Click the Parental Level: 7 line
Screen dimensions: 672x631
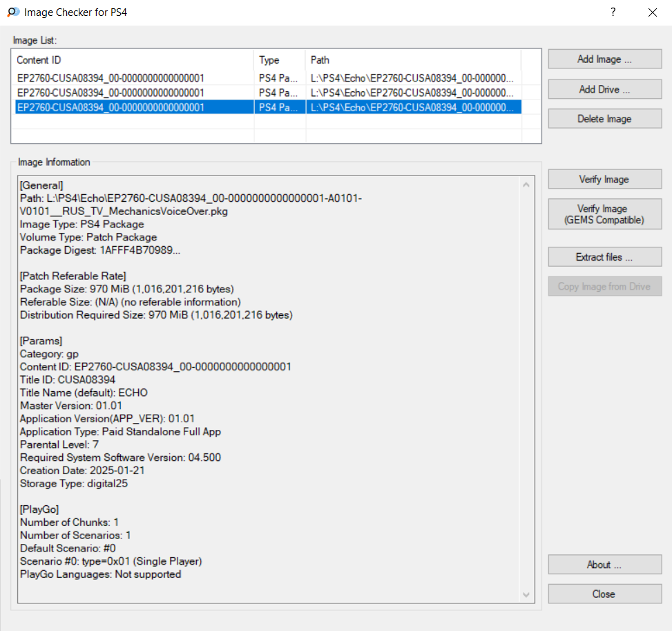pos(59,444)
